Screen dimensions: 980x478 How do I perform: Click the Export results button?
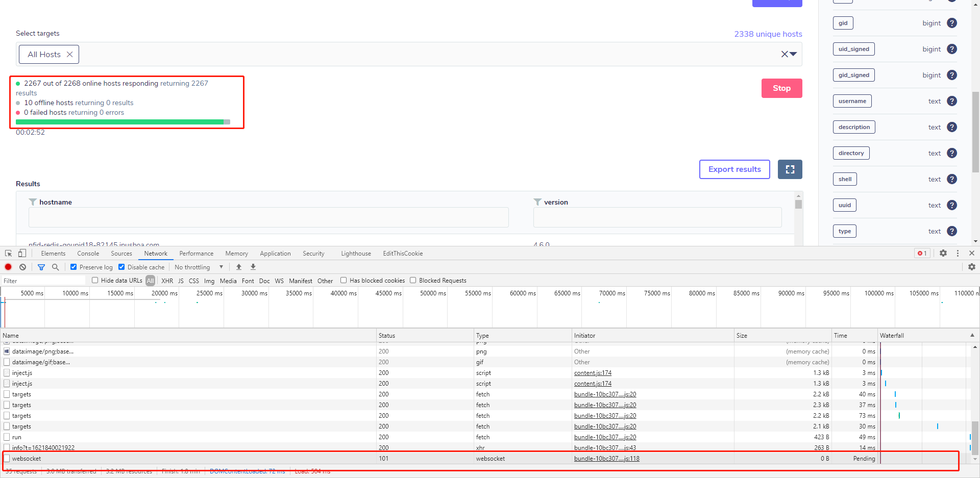tap(734, 169)
